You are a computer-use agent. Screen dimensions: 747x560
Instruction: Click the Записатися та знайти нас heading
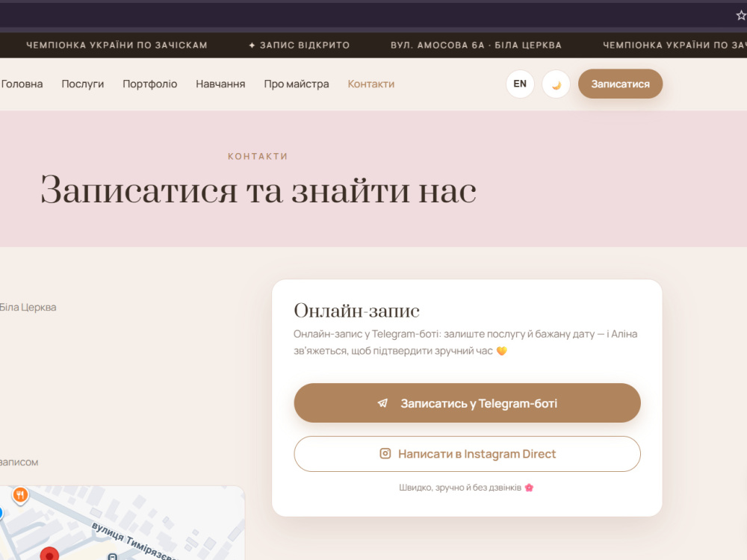coord(258,190)
